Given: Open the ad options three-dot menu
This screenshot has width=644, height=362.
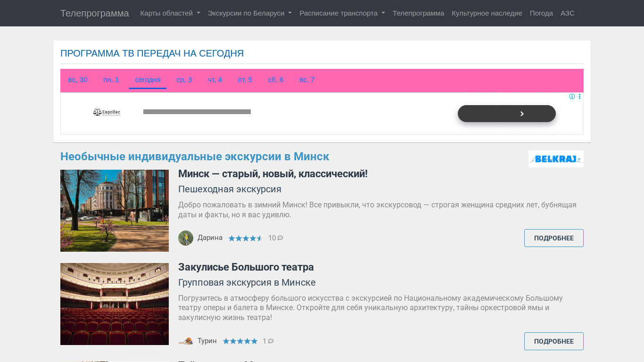Looking at the screenshot, I should click(x=579, y=97).
